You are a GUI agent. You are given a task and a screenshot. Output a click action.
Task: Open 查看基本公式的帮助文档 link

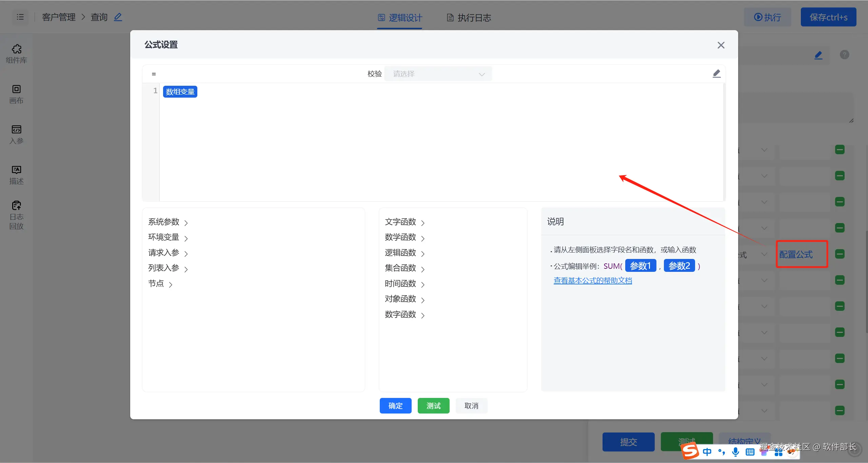[x=593, y=281]
